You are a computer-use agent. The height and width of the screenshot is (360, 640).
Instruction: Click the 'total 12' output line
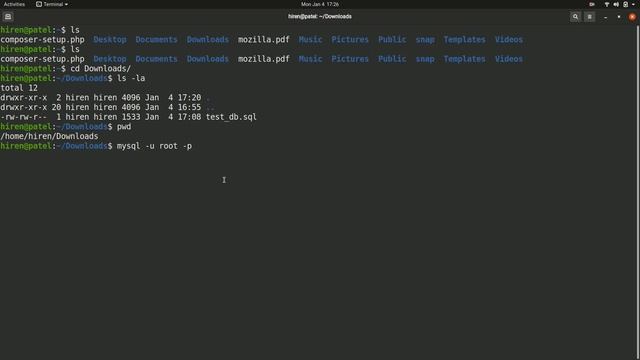click(19, 88)
